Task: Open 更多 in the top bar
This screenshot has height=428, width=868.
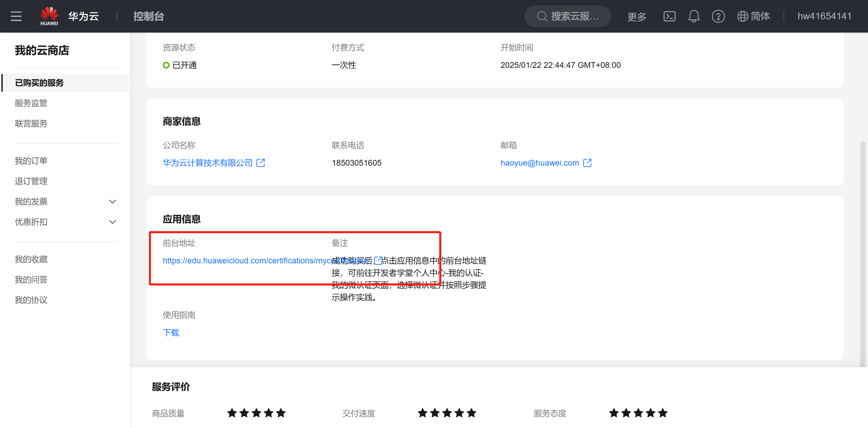Action: (x=636, y=16)
